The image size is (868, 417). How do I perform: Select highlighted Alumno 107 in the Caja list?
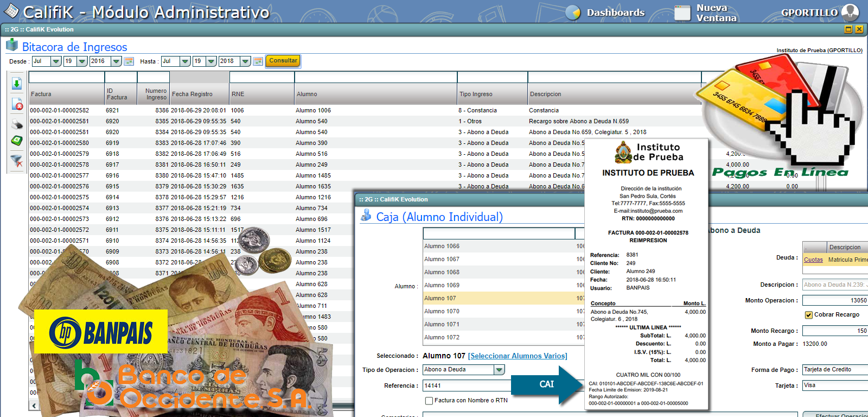pos(503,298)
